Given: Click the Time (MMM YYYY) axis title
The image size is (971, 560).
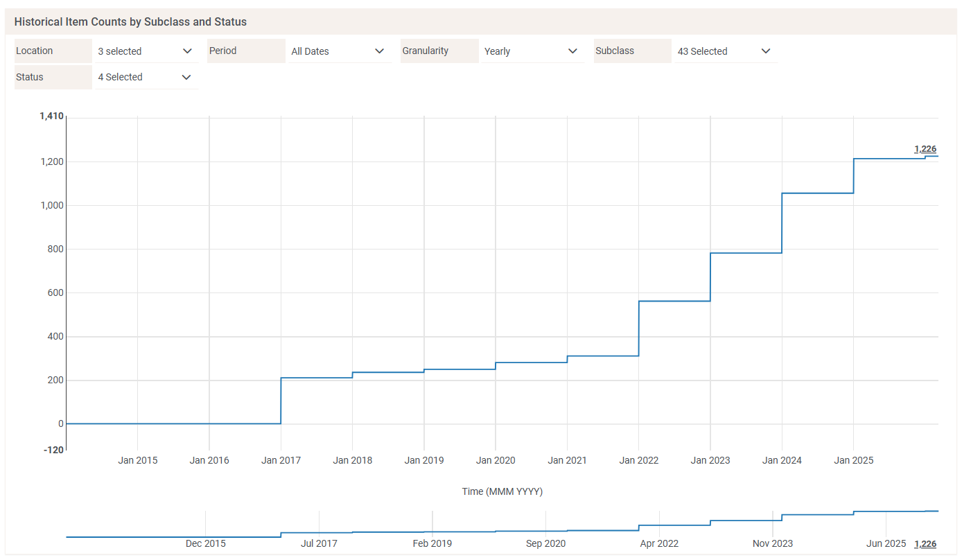Looking at the screenshot, I should click(x=502, y=491).
